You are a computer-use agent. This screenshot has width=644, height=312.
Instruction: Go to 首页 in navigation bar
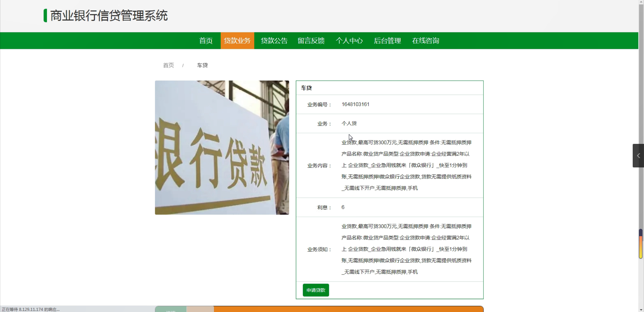tap(206, 41)
